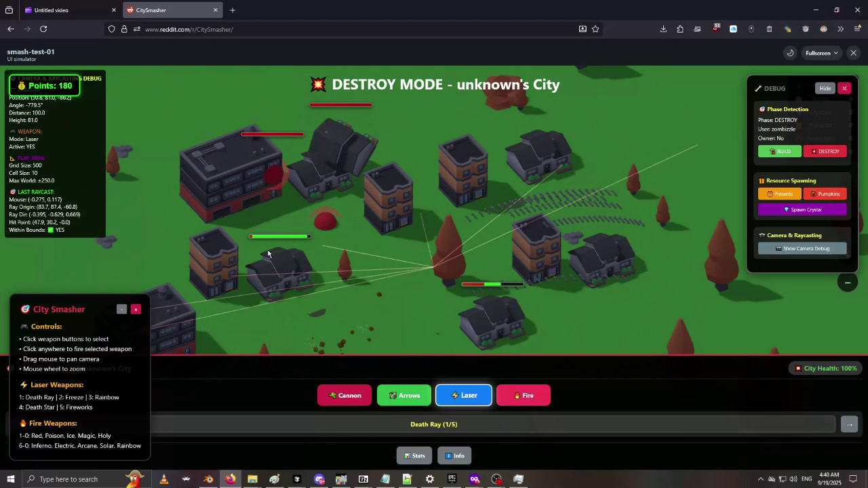The image size is (868, 488).
Task: Open Firefox from the taskbar
Action: click(231, 479)
